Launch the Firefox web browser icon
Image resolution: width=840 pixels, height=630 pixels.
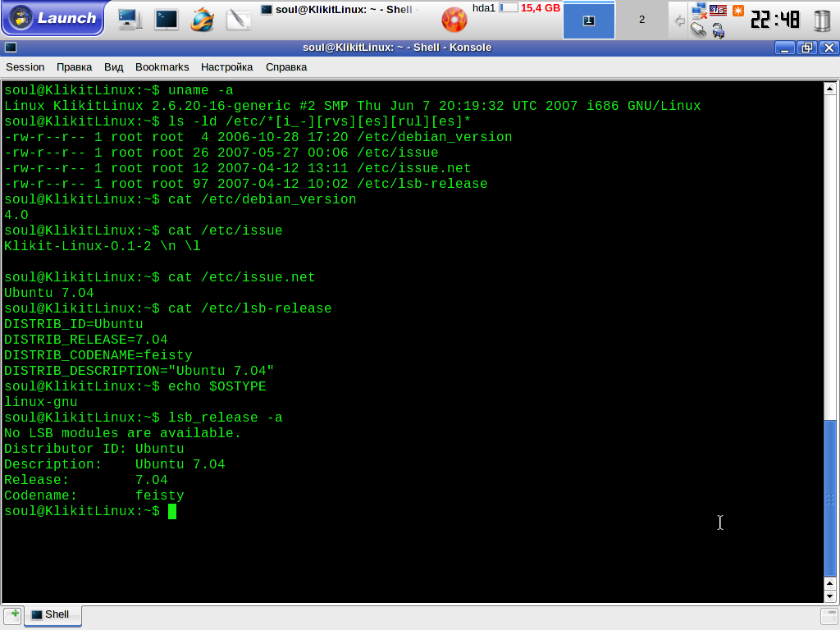click(x=203, y=20)
